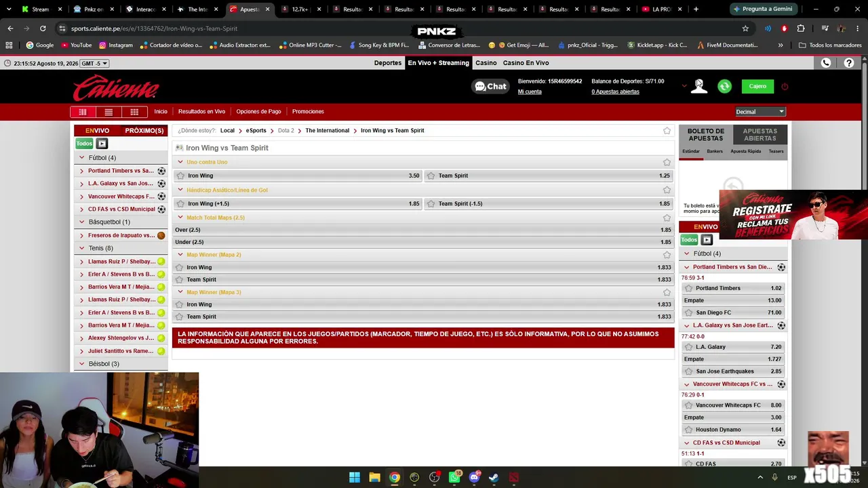
Task: Open the live Chat button
Action: click(490, 86)
